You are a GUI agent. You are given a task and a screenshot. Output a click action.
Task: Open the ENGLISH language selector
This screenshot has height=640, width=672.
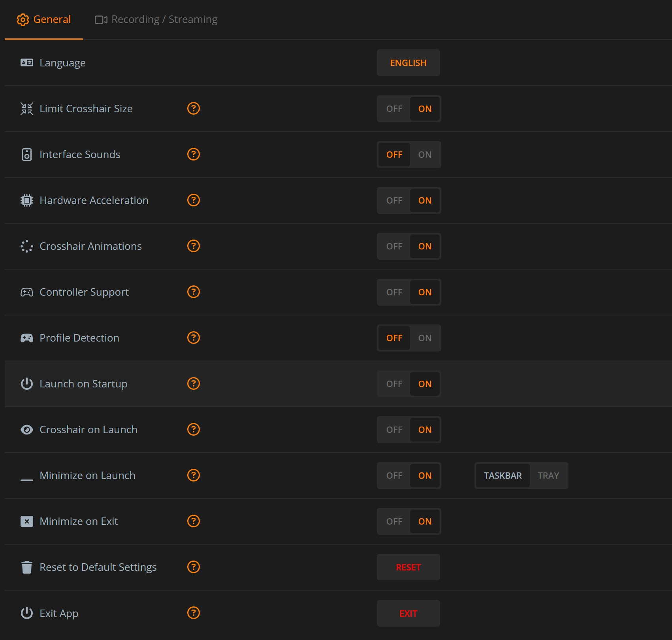click(x=408, y=63)
